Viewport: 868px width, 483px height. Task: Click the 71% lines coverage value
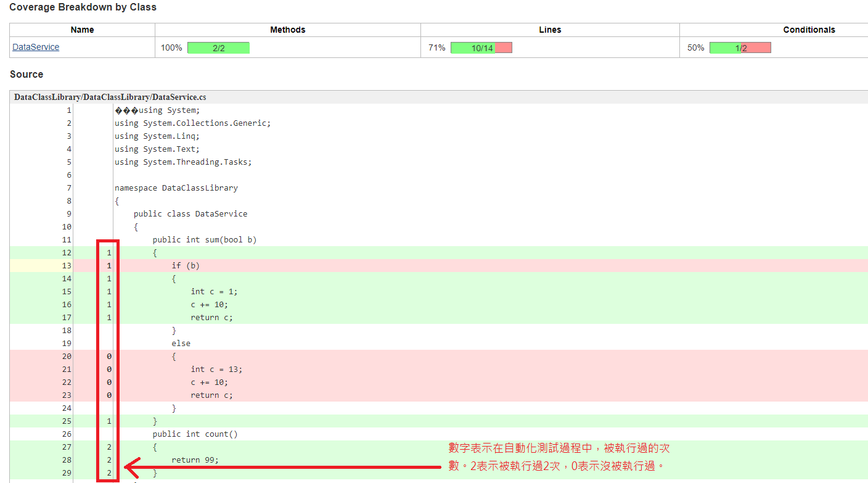click(437, 47)
